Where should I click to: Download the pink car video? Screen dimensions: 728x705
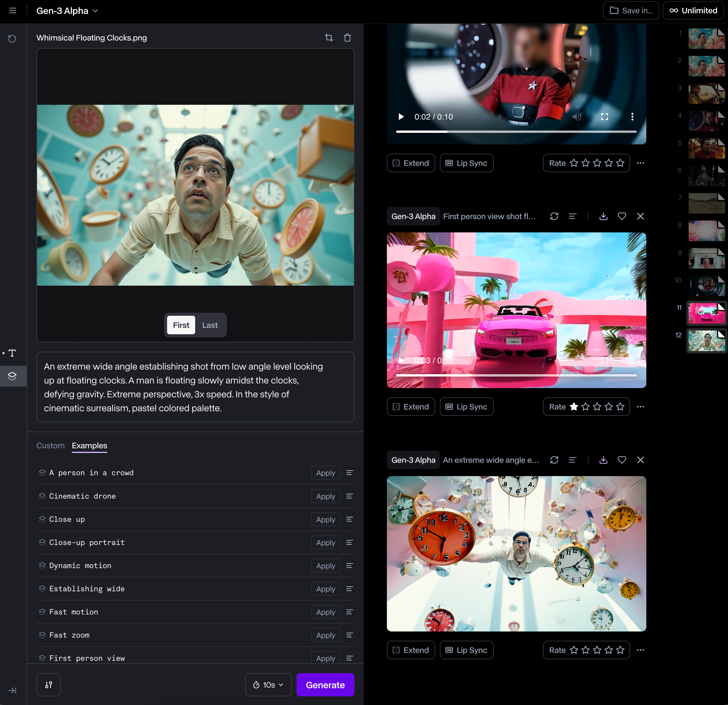[603, 216]
